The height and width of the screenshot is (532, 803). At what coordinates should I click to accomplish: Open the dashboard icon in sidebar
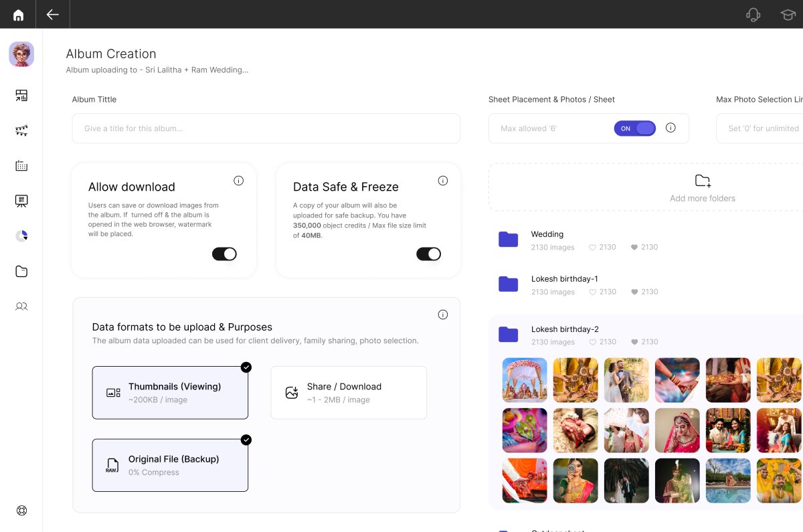21,96
